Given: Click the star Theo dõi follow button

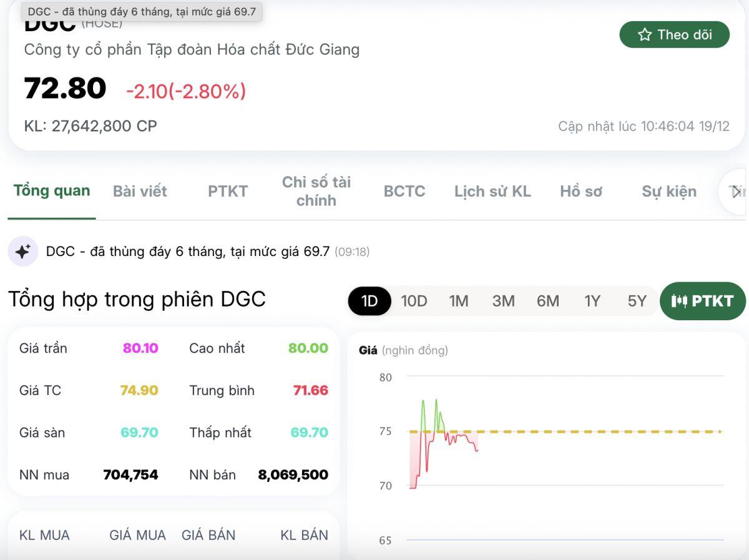Looking at the screenshot, I should 674,34.
